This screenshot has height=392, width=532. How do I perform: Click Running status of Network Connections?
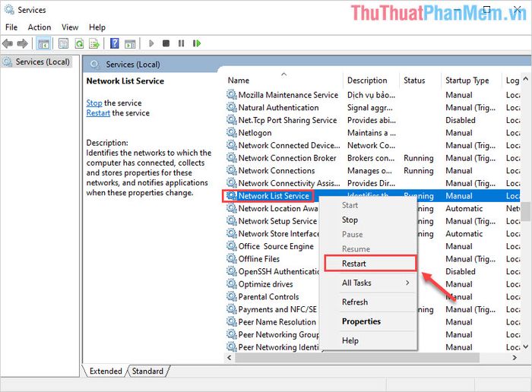click(418, 171)
